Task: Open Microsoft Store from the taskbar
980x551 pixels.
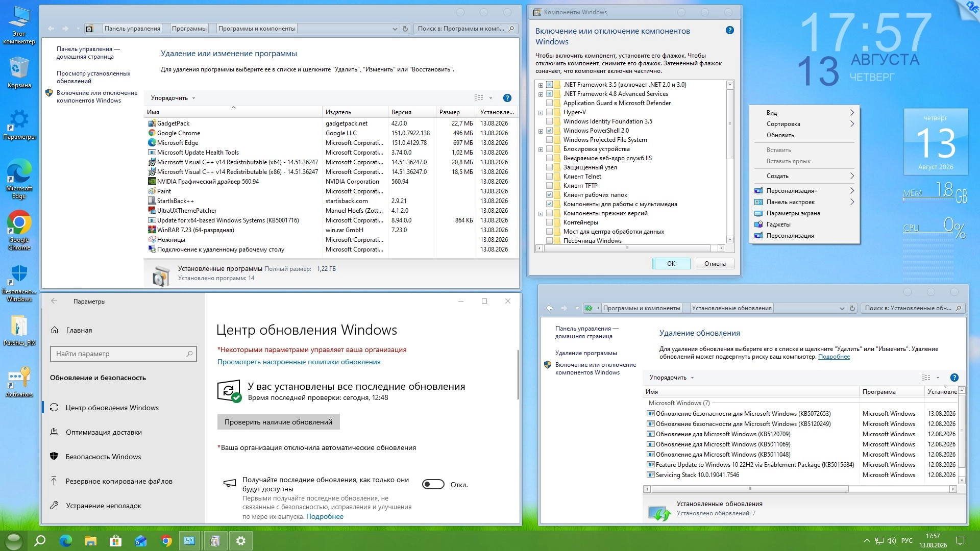Action: 116,541
